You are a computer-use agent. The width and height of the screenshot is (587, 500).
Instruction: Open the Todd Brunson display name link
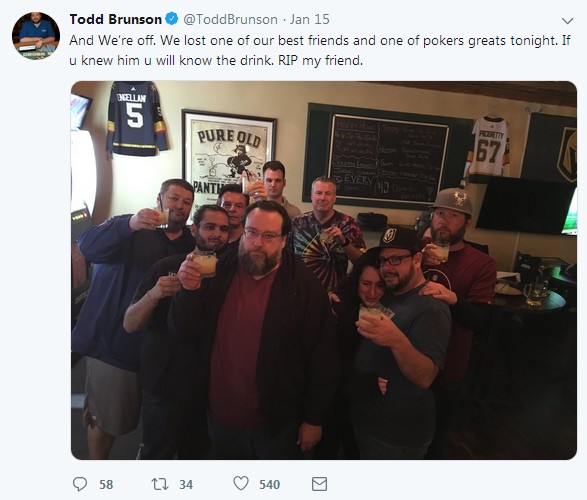(115, 19)
